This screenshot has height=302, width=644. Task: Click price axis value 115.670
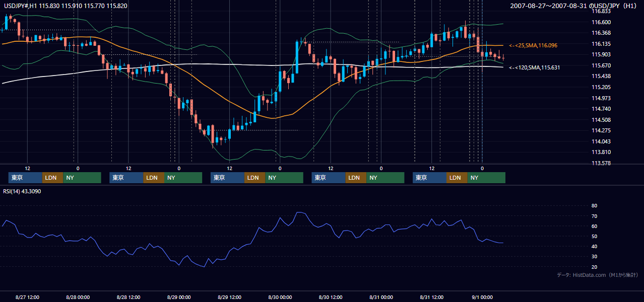(x=601, y=65)
